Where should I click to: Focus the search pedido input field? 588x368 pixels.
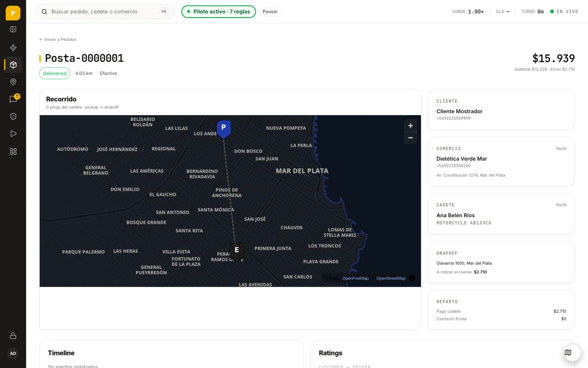point(105,12)
